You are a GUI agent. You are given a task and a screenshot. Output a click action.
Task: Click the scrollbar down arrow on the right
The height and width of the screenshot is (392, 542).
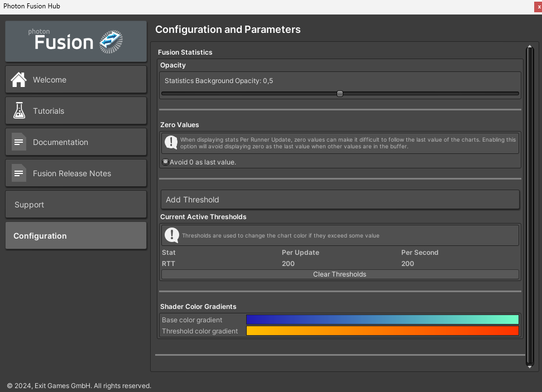pos(529,367)
